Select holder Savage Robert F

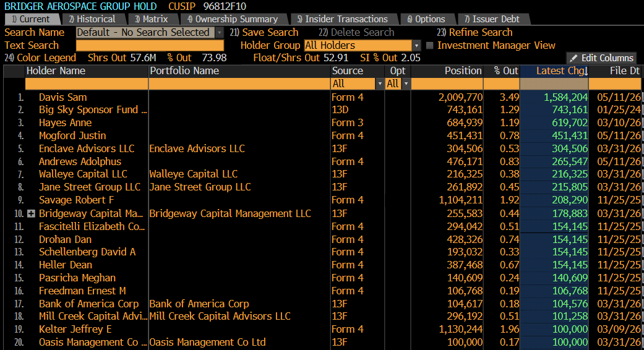coord(76,200)
